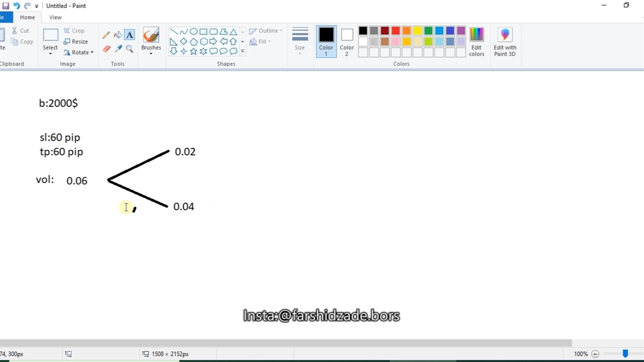The width and height of the screenshot is (644, 362).
Task: Switch to the View tab
Action: tap(55, 17)
